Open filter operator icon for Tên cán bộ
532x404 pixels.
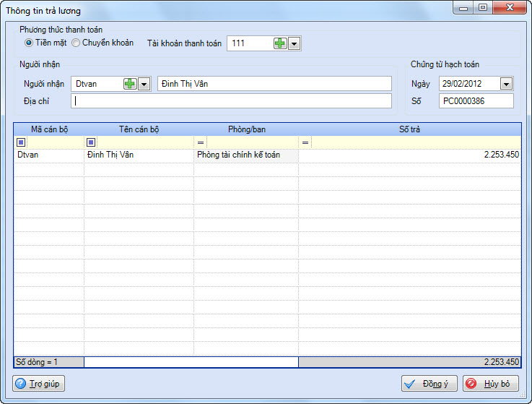coord(91,142)
